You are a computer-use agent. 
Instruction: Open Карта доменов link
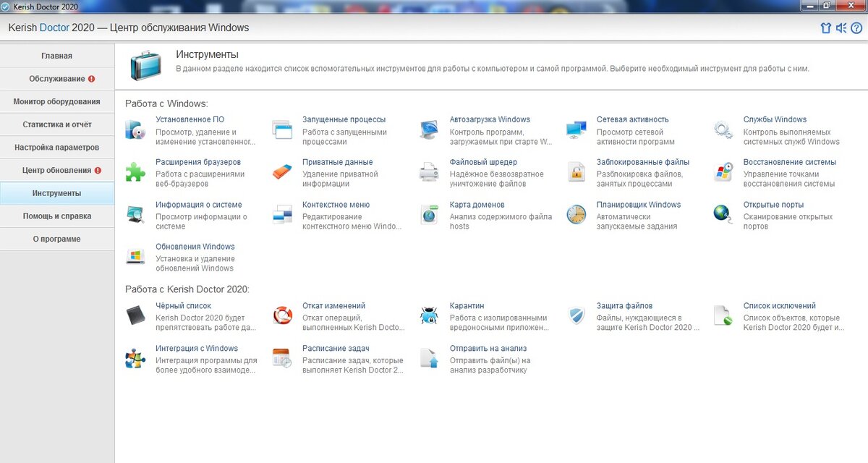click(477, 205)
